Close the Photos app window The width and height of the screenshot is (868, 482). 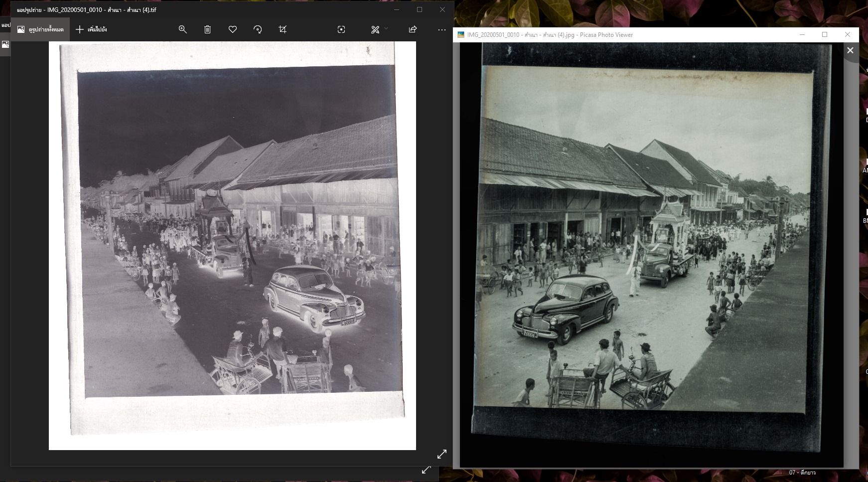pyautogui.click(x=442, y=9)
